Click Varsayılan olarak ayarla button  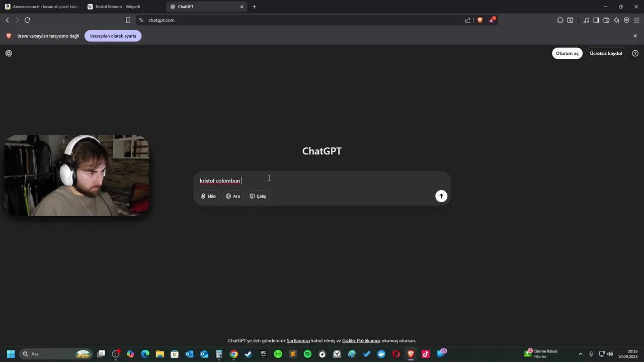113,36
